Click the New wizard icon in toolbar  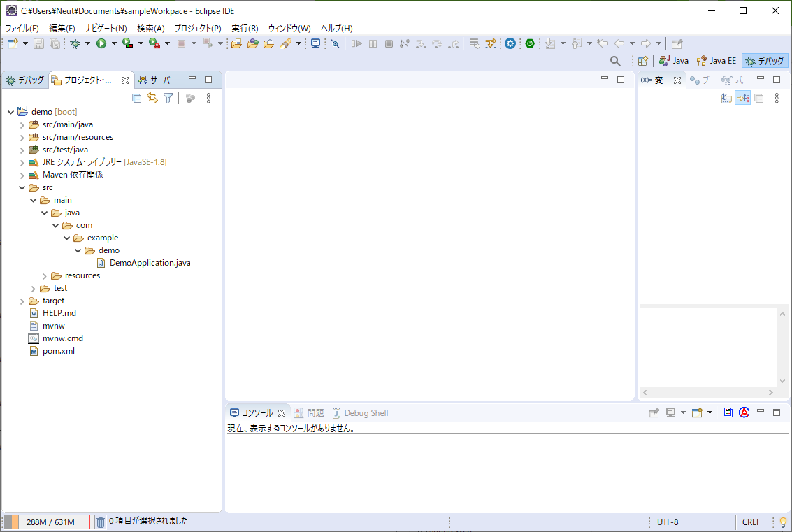[13, 43]
